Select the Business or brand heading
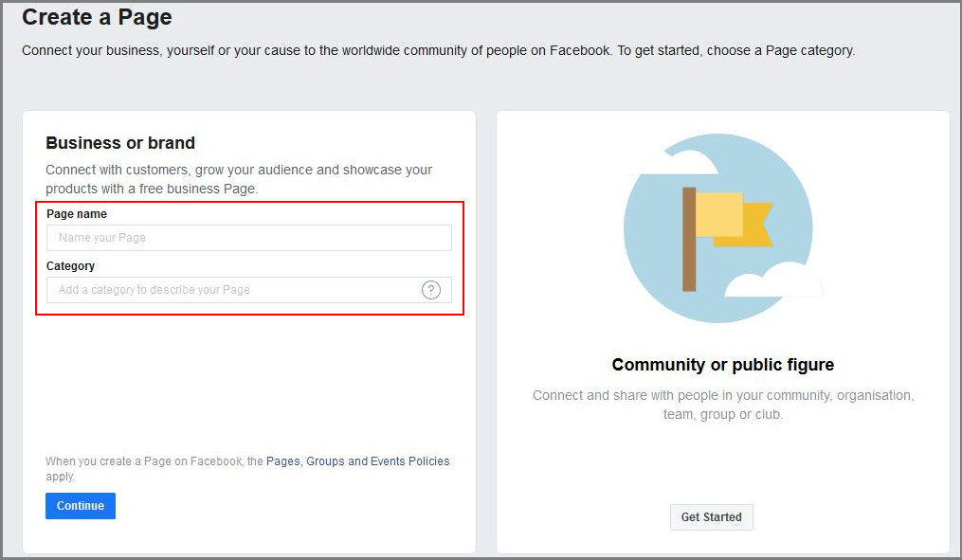This screenshot has height=560, width=962. point(120,143)
